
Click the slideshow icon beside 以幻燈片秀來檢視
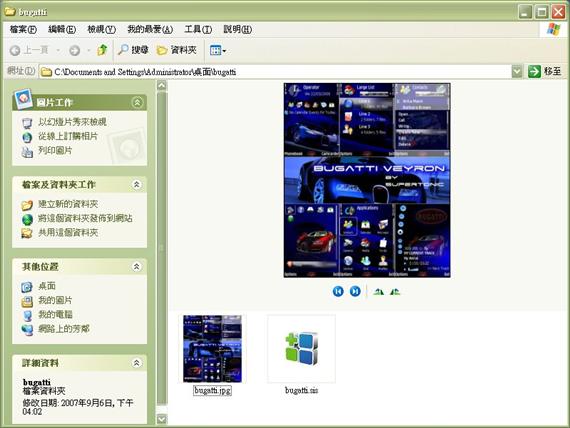(x=27, y=123)
